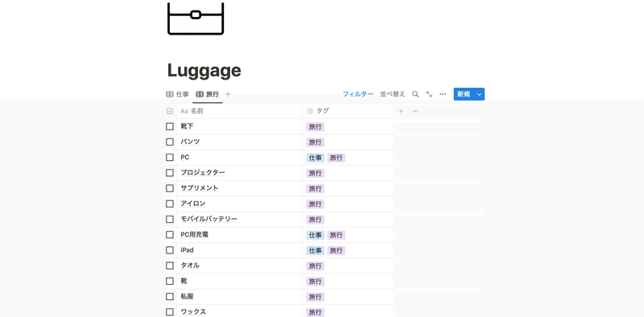Screen dimensions: 644x317
Task: Click the 並べ替え sort button
Action: tap(392, 94)
